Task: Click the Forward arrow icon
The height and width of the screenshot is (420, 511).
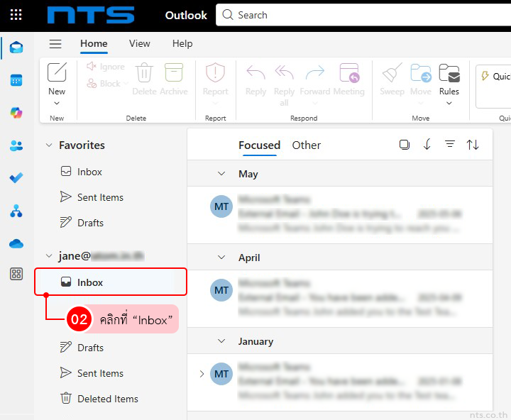Action: coord(315,72)
